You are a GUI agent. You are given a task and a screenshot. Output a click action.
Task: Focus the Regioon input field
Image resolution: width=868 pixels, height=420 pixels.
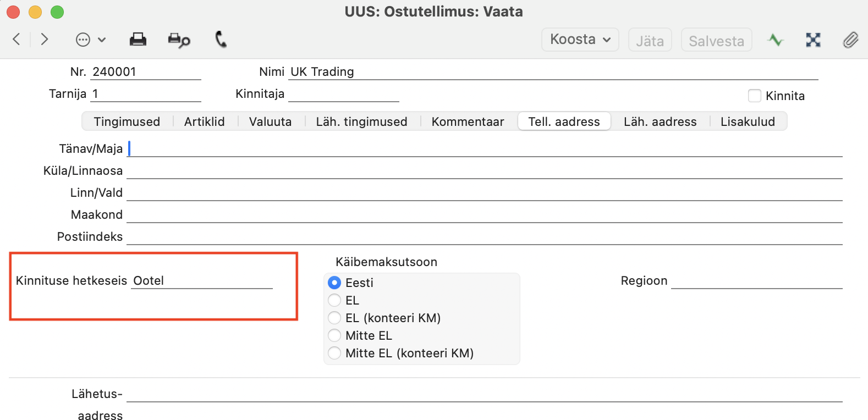(757, 281)
